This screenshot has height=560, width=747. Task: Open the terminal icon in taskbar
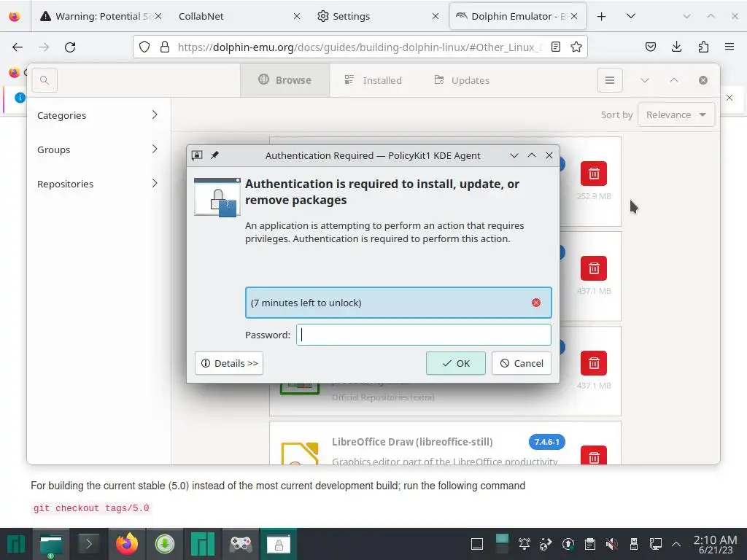tap(88, 544)
